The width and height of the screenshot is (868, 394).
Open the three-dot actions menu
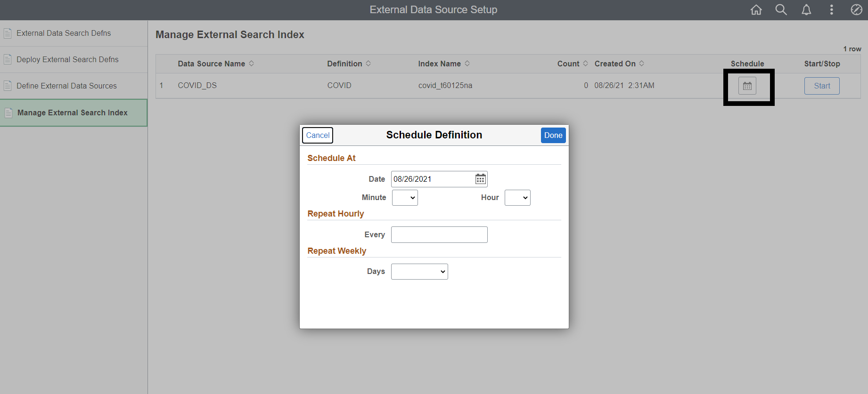[x=831, y=10]
